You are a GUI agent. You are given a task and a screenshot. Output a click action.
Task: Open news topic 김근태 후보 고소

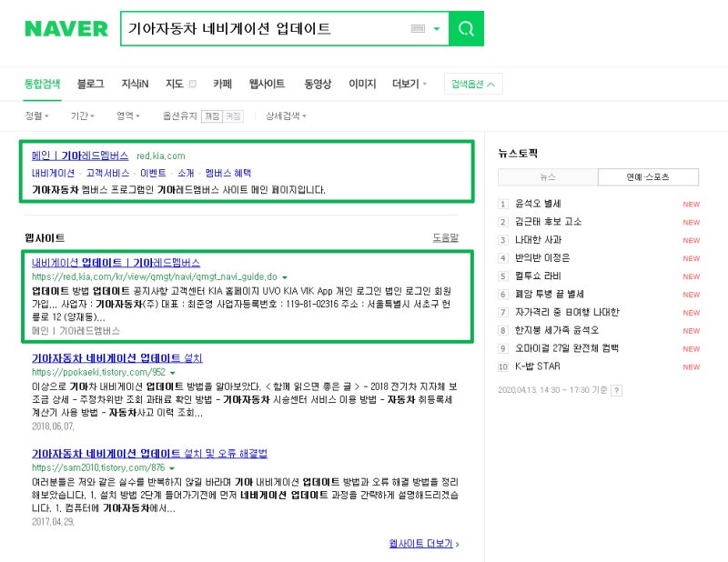click(x=548, y=222)
